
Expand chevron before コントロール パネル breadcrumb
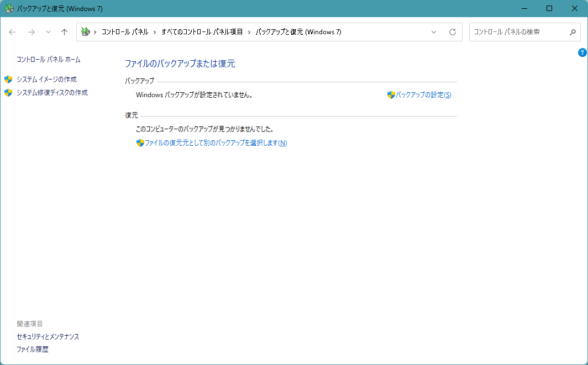(x=95, y=32)
